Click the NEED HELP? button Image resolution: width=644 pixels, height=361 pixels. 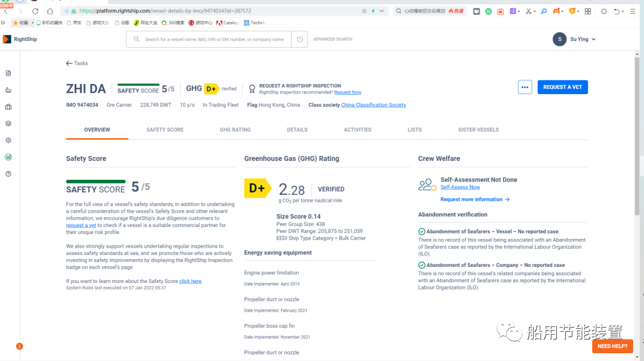tap(612, 346)
